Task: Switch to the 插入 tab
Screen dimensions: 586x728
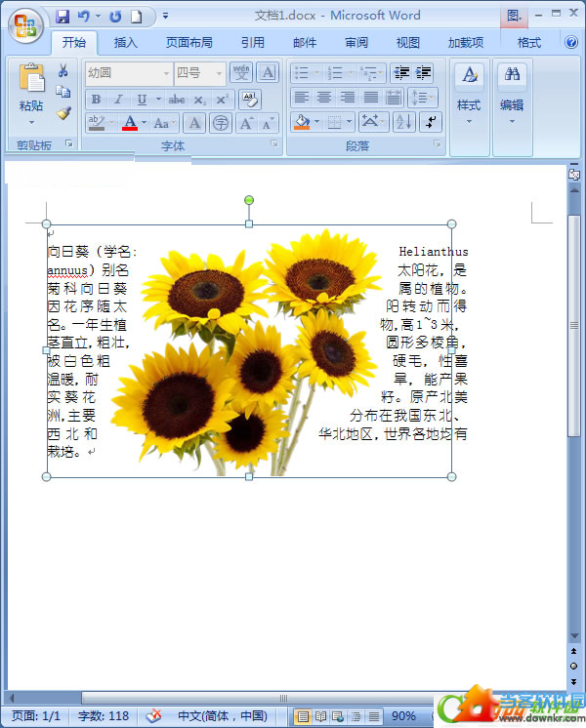Action: tap(126, 43)
